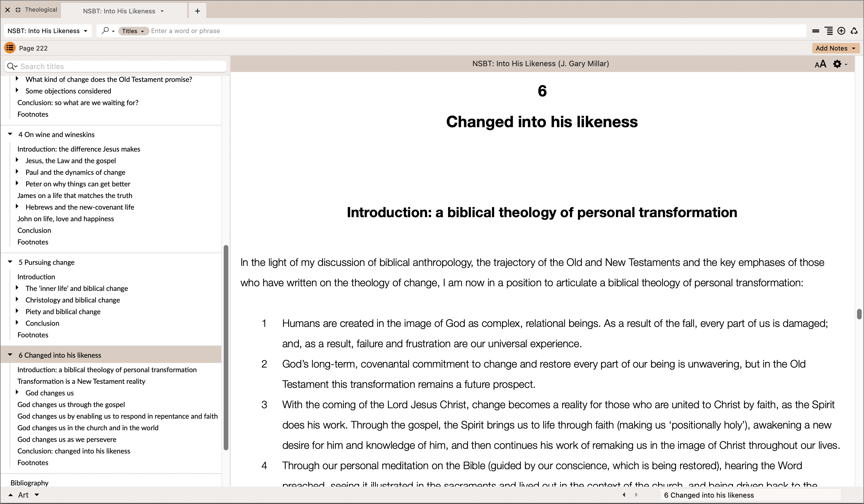Open John on life, love and happiness
The image size is (864, 504).
pos(65,219)
